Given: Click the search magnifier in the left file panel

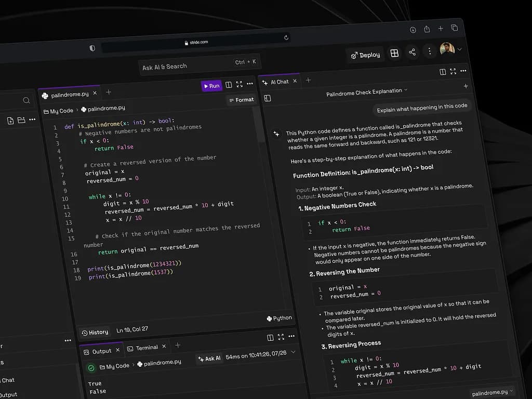Looking at the screenshot, I should click(x=26, y=100).
